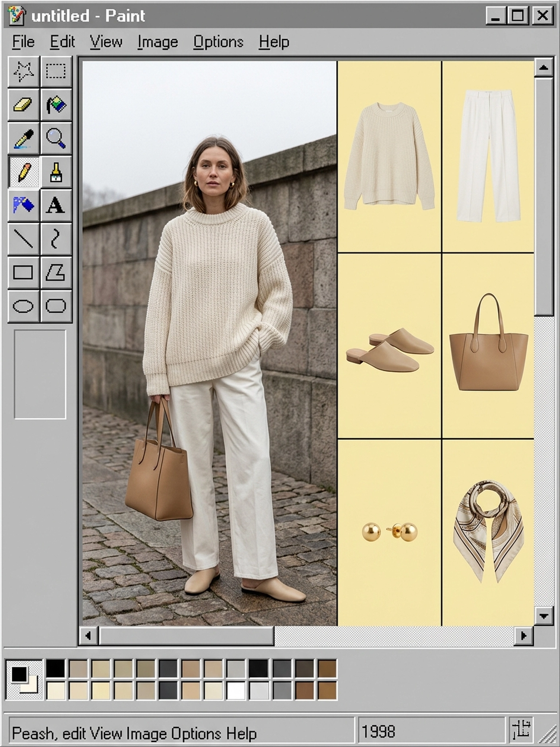The height and width of the screenshot is (747, 560).
Task: Click the status bar text 'Peash, edit View Image Options Help'
Action: (x=134, y=733)
